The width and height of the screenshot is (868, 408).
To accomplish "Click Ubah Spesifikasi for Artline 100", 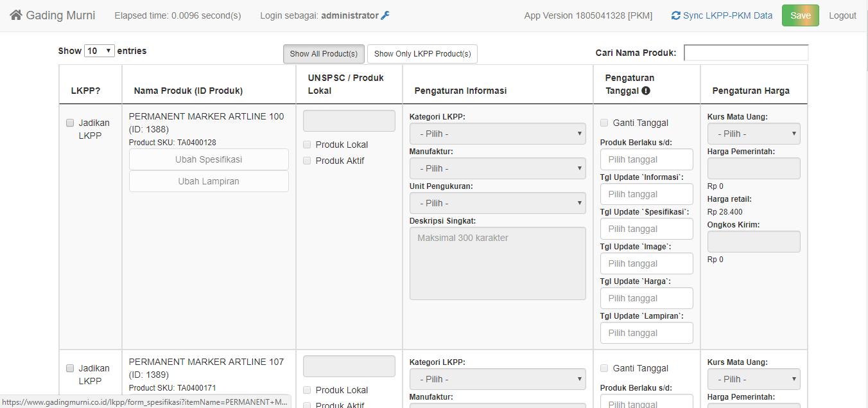I will [x=209, y=159].
